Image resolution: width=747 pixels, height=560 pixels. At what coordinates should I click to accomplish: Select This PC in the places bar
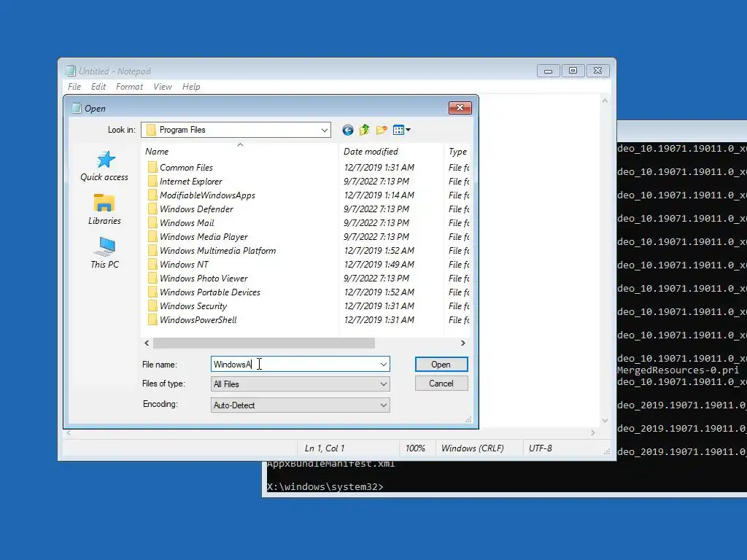coord(104,253)
